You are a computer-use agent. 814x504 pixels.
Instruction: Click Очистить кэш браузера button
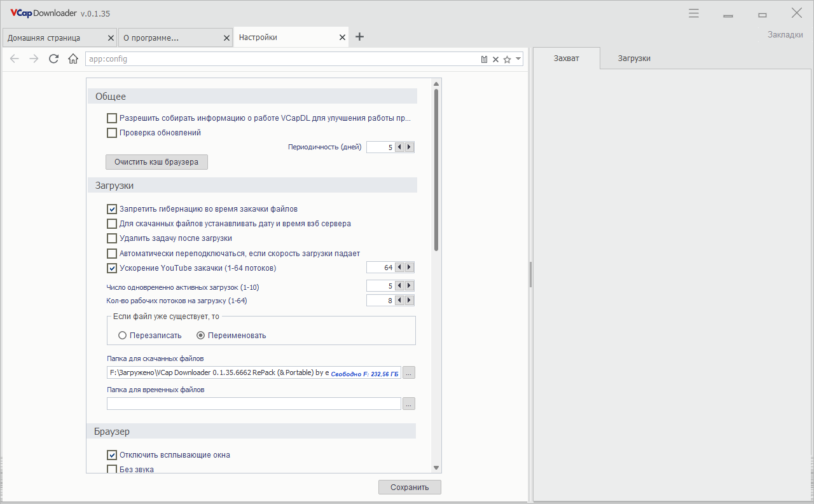click(x=156, y=162)
